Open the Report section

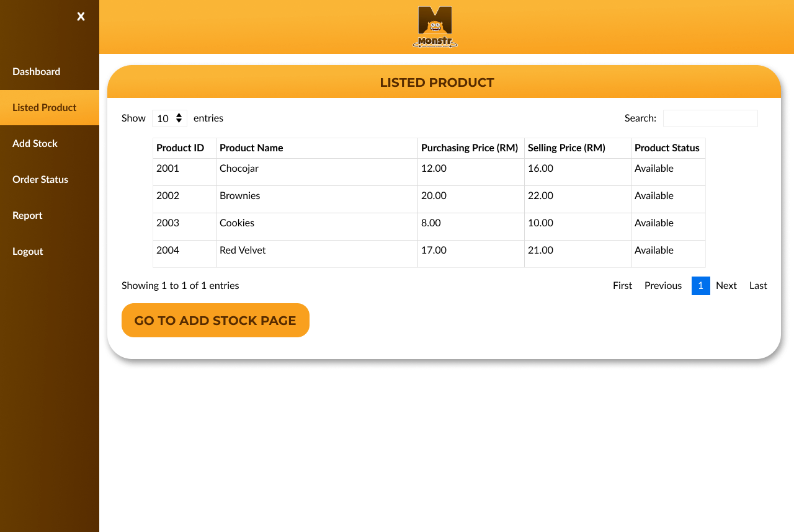coord(27,215)
